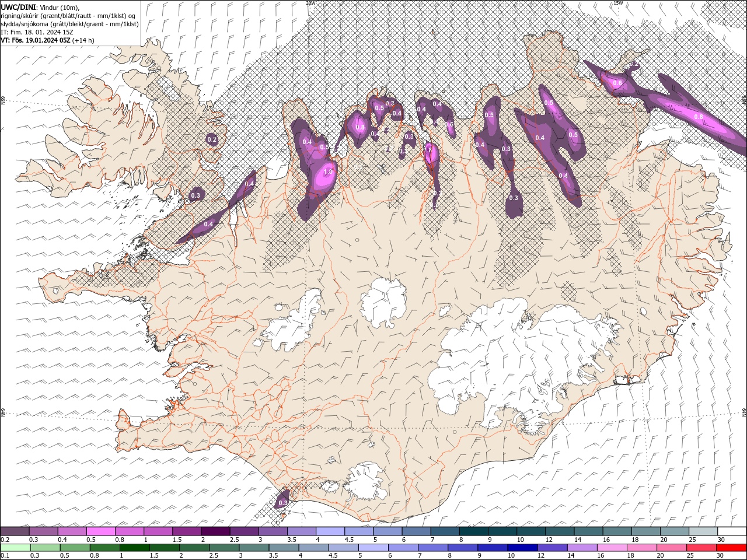747x560 pixels.
Task: Click the '0.6' value in the northeast offshore band
Action: click(x=617, y=83)
